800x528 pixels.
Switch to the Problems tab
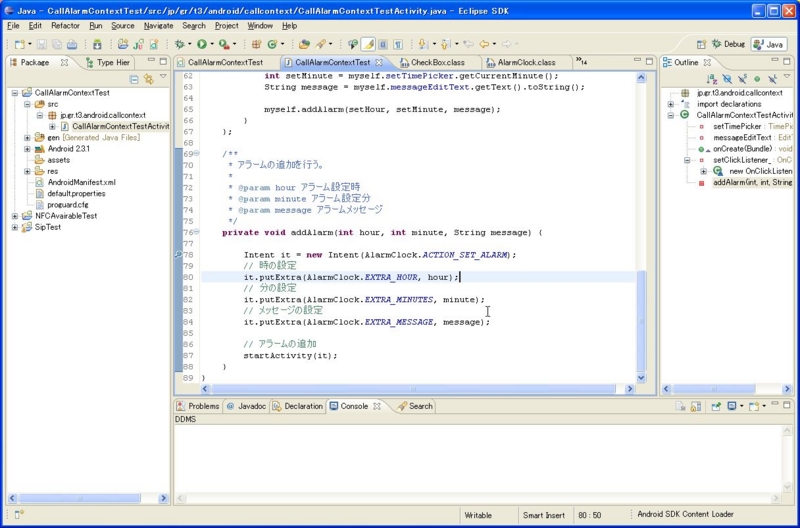197,407
